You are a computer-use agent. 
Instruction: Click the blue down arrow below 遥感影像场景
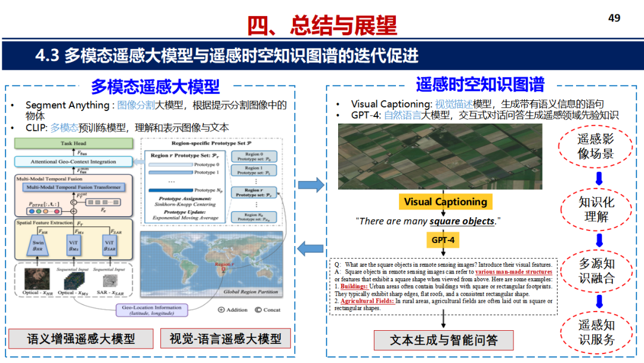tap(599, 179)
